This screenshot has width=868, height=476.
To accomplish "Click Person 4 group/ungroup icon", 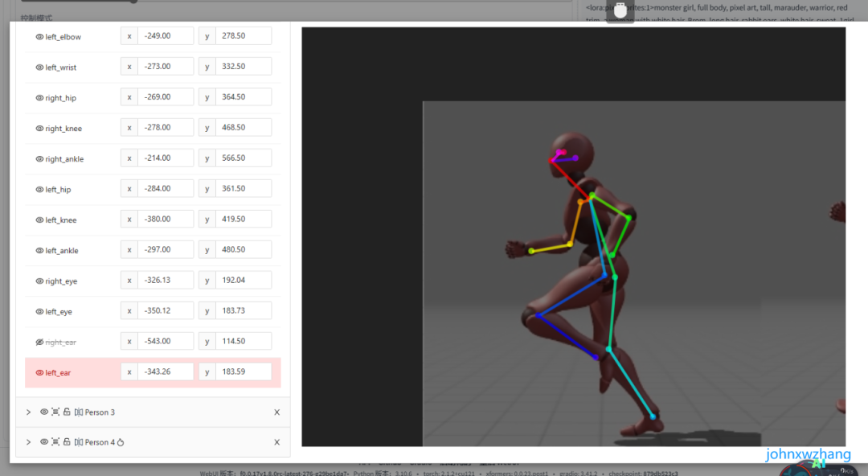I will tap(55, 441).
